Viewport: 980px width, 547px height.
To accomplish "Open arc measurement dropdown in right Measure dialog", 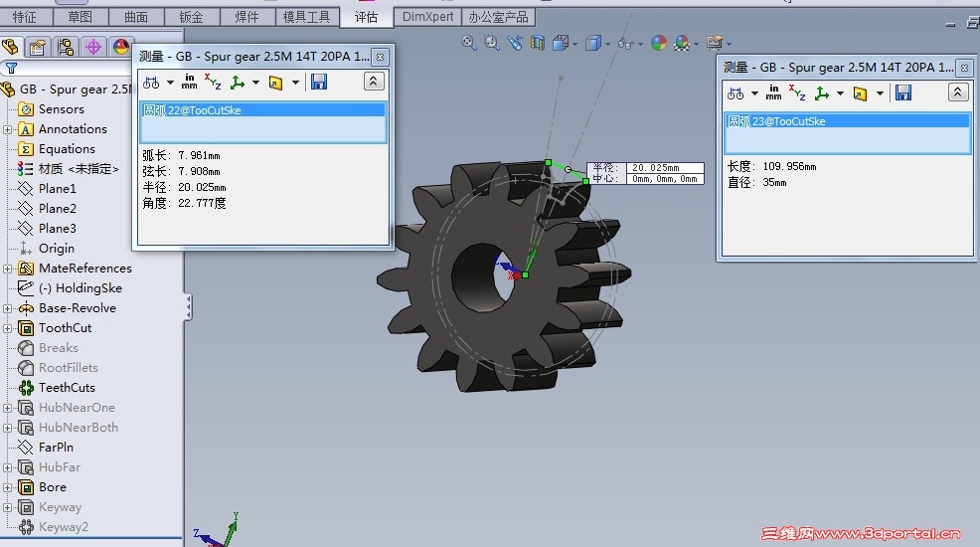I will 754,93.
